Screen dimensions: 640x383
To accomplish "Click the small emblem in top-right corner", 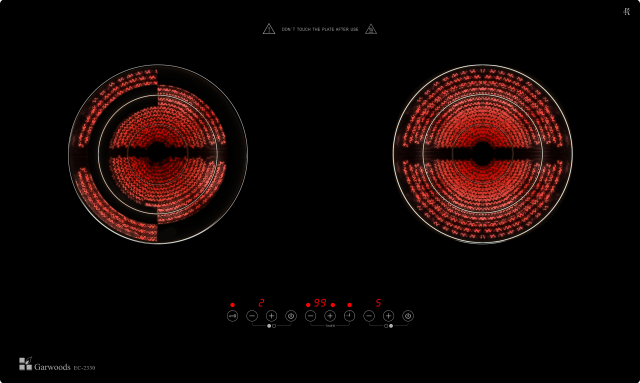I will [626, 11].
